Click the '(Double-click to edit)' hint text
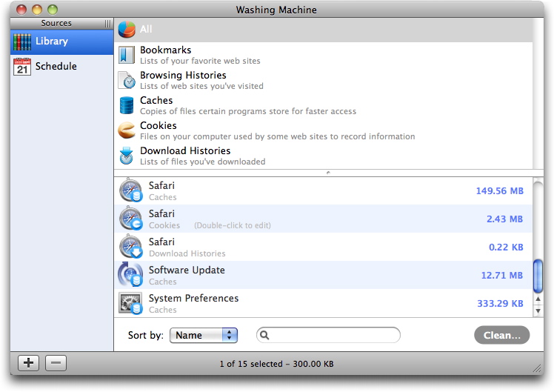The image size is (554, 392). pos(233,225)
